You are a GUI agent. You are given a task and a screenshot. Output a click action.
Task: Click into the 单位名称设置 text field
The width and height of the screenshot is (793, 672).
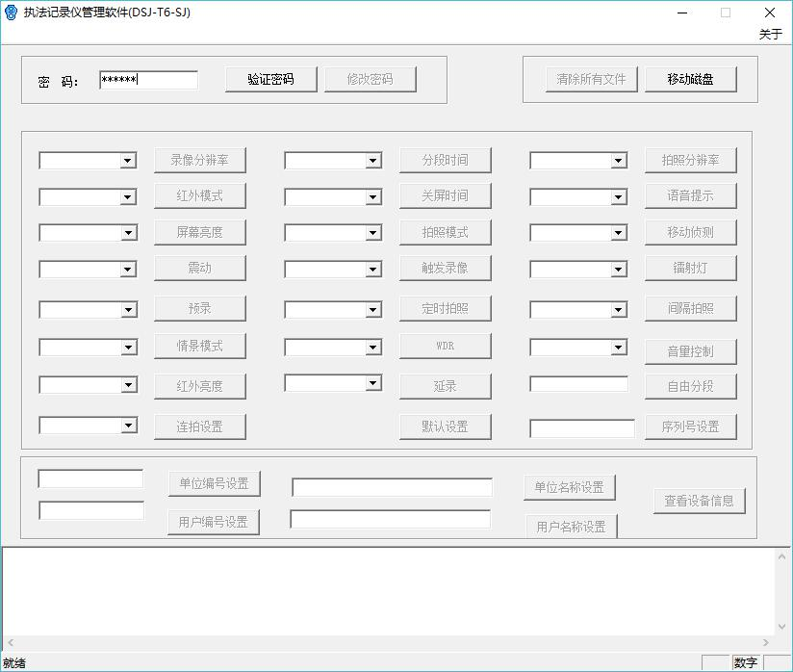pos(392,488)
